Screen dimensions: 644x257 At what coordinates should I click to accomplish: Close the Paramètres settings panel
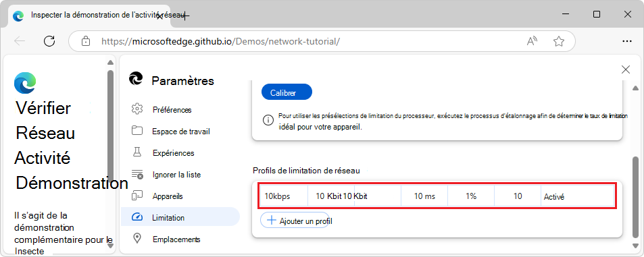click(626, 69)
